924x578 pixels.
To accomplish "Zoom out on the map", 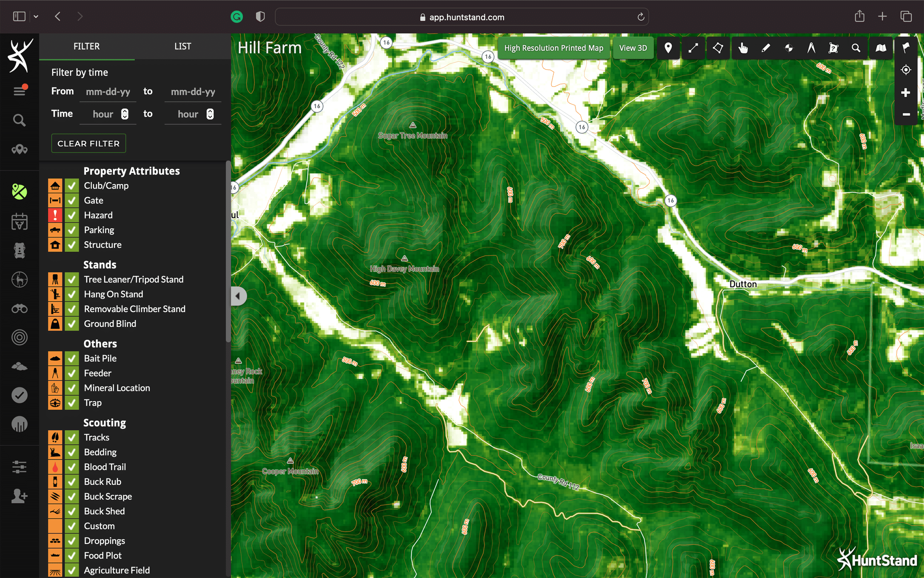I will tap(906, 114).
